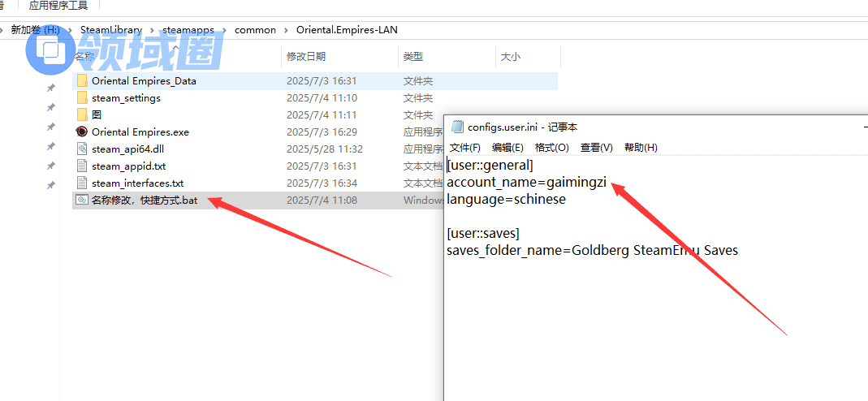Select the 图 folder icon
Screen dimensions: 868x401
click(x=81, y=115)
